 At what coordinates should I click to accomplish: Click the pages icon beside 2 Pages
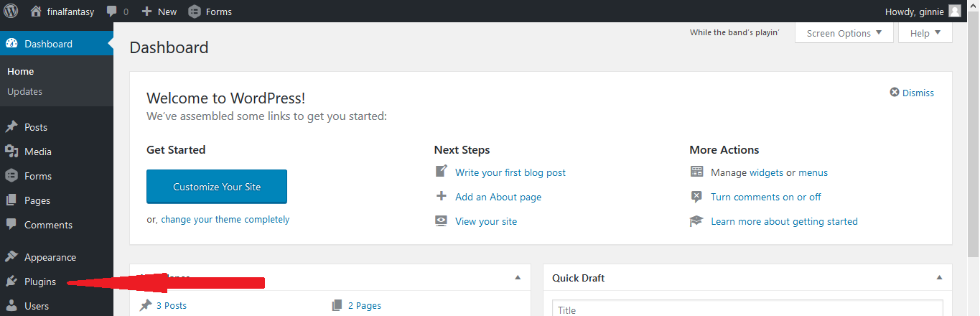tap(337, 305)
